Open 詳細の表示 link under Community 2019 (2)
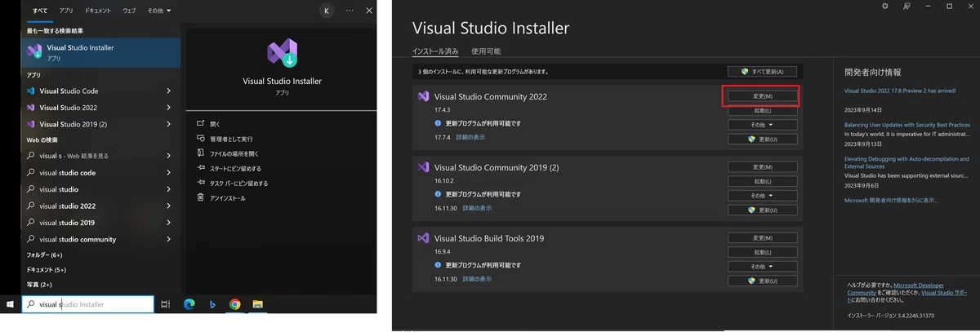 coord(477,208)
